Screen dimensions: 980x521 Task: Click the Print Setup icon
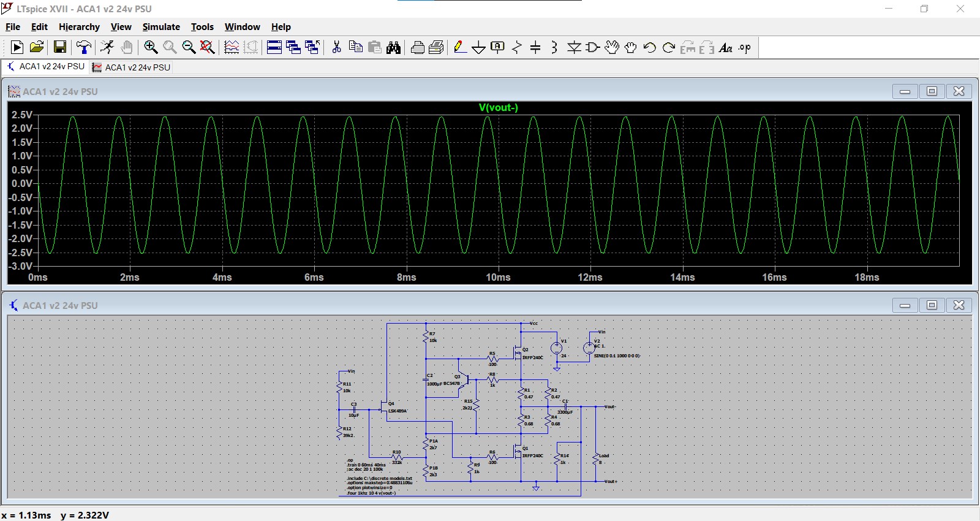tap(418, 47)
